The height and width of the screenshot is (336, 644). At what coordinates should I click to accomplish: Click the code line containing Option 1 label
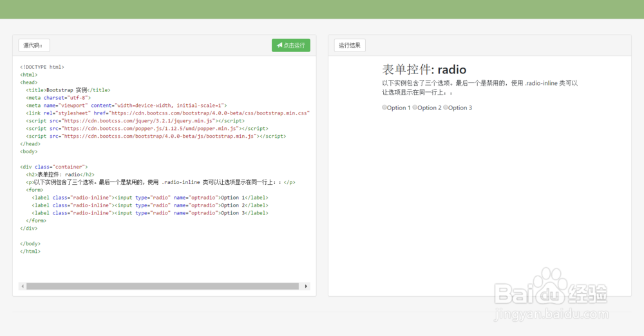pos(150,198)
